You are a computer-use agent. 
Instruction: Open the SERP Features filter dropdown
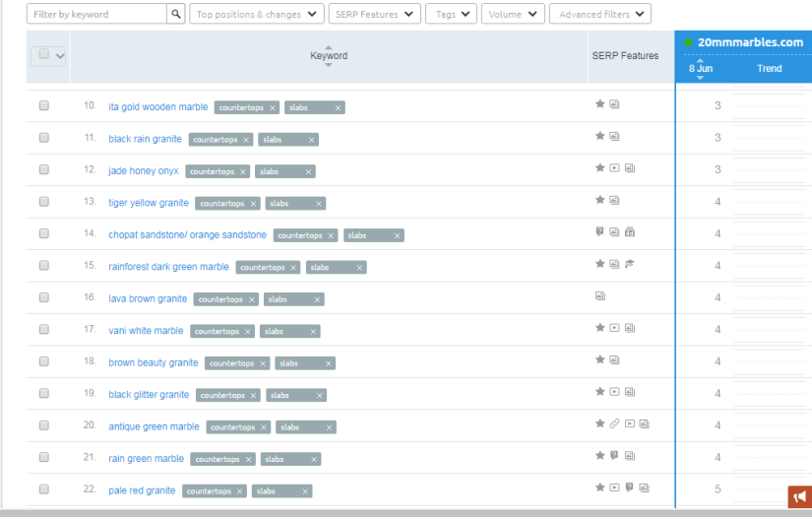[374, 14]
